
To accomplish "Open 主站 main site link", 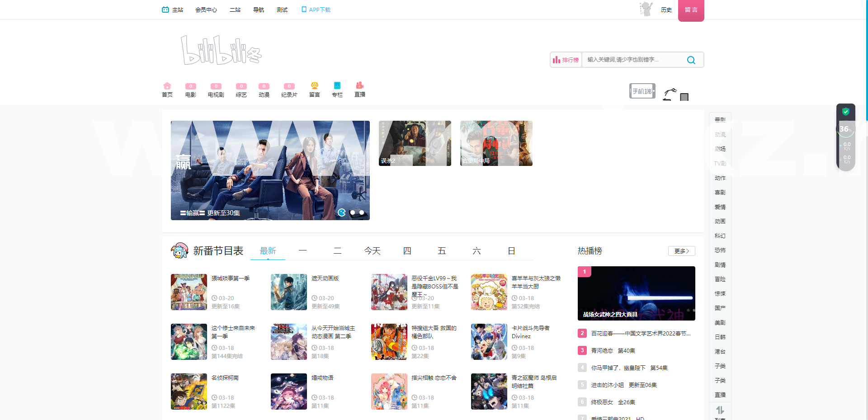I will point(173,9).
